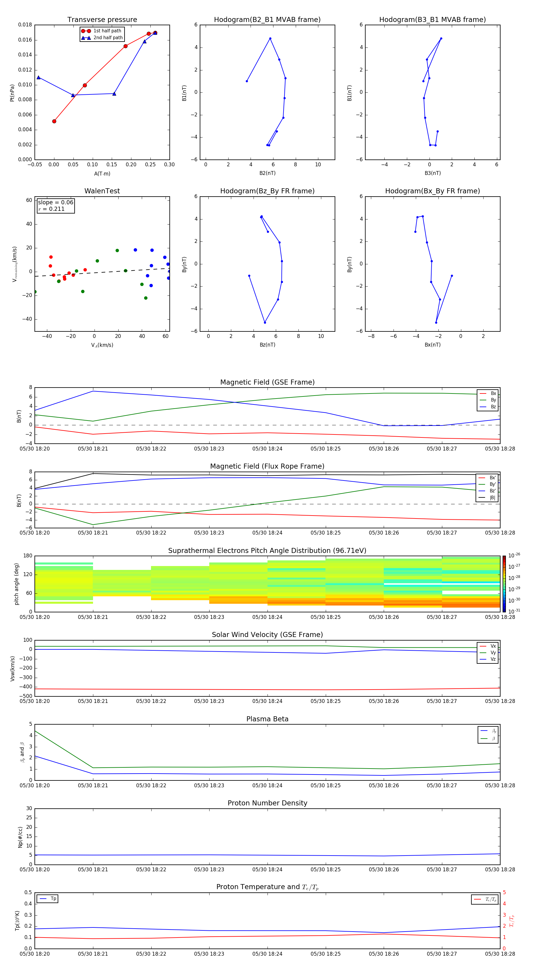Viewport: 535px width, 980px height.
Task: Click the peak point of B2_B1 hodogram
Action: [270, 38]
